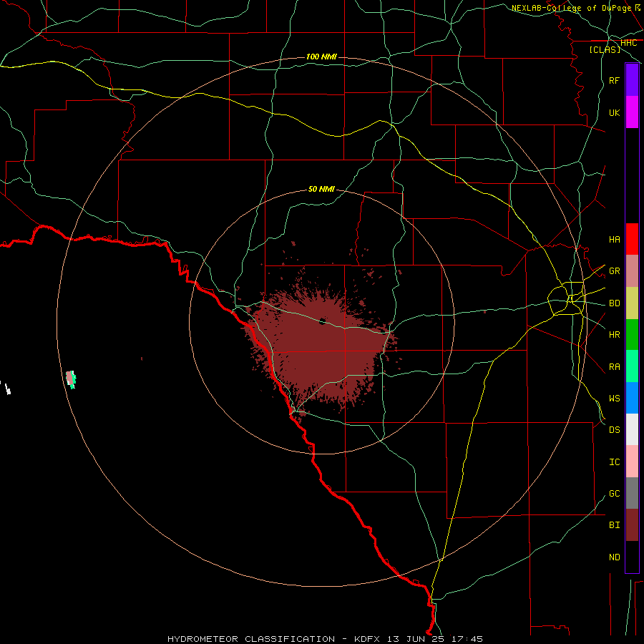
Task: Click the RA light green legend swatch
Action: pos(632,366)
